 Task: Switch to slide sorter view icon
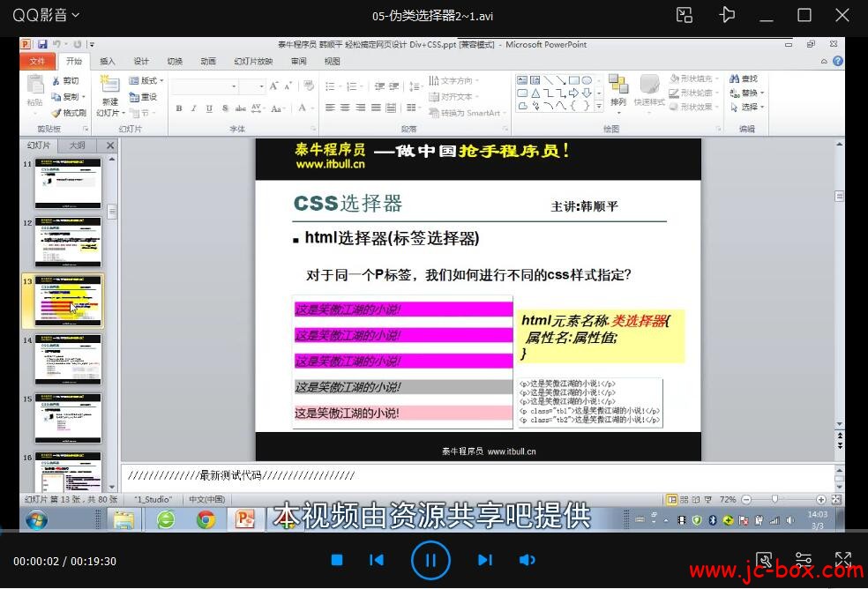tap(685, 499)
